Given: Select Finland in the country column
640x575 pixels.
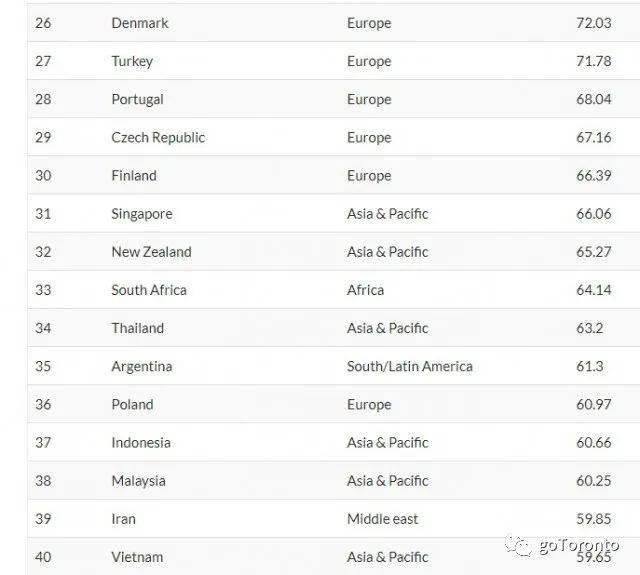Looking at the screenshot, I should pos(134,175).
